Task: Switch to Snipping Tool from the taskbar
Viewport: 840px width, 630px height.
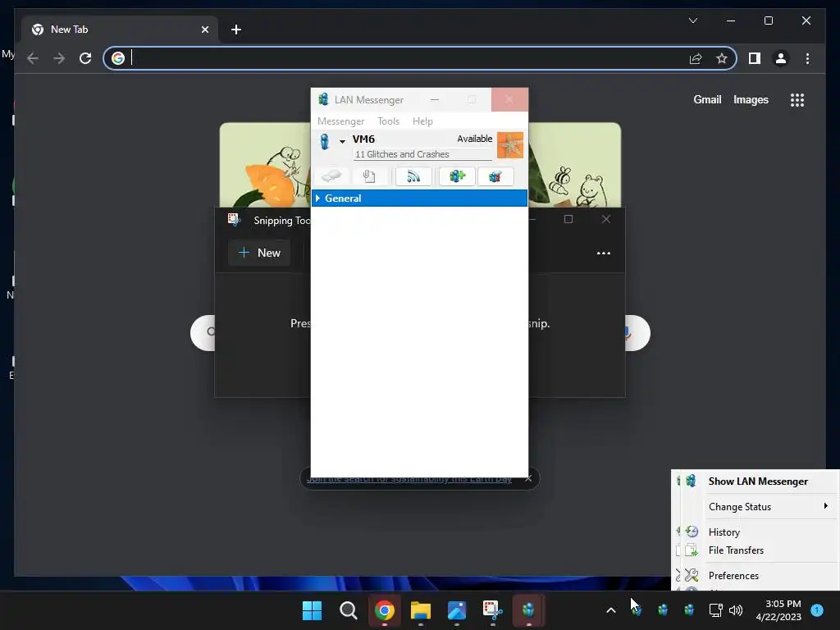Action: [x=492, y=610]
